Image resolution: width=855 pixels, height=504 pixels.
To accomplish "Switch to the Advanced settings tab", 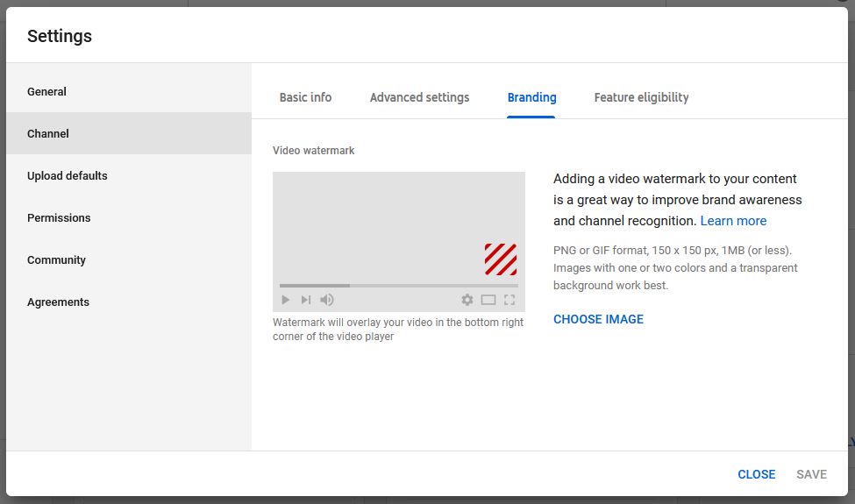I will pos(419,97).
